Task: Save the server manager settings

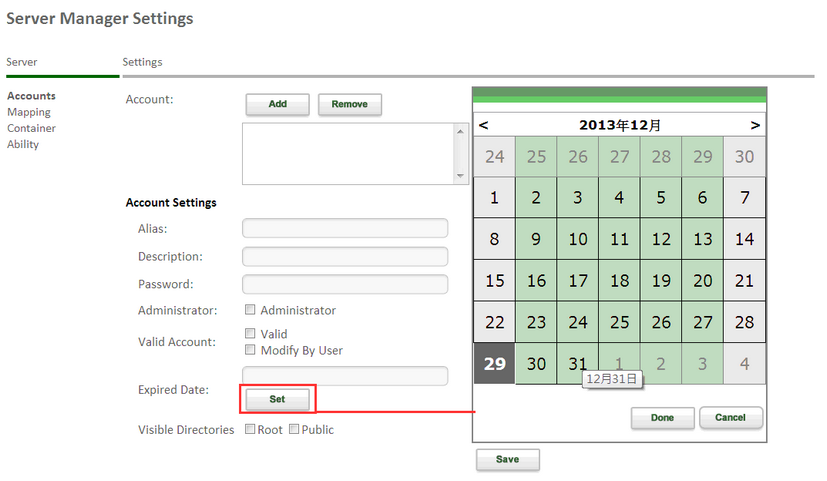Action: [507, 460]
